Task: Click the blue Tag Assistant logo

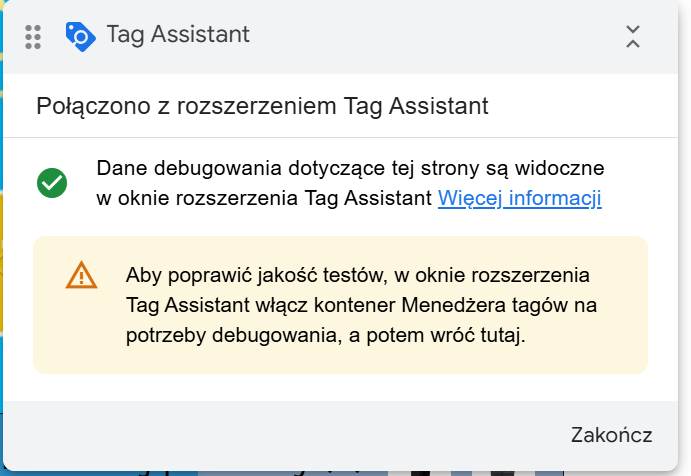Action: pos(80,36)
